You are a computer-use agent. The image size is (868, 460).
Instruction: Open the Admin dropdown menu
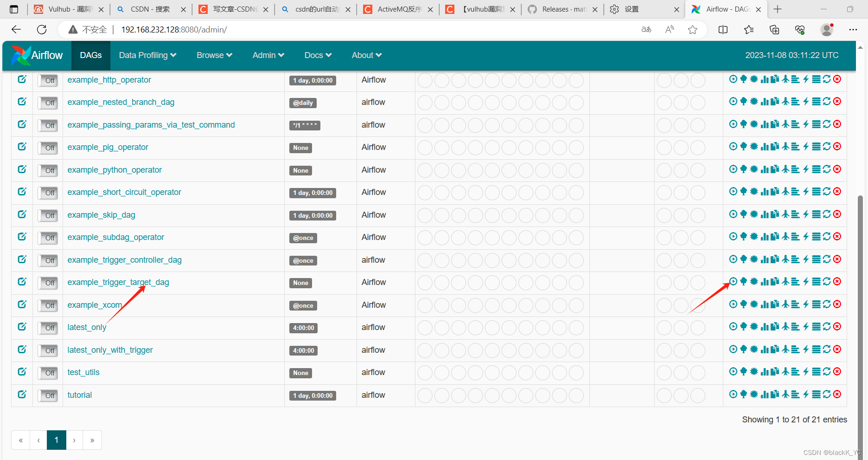268,55
